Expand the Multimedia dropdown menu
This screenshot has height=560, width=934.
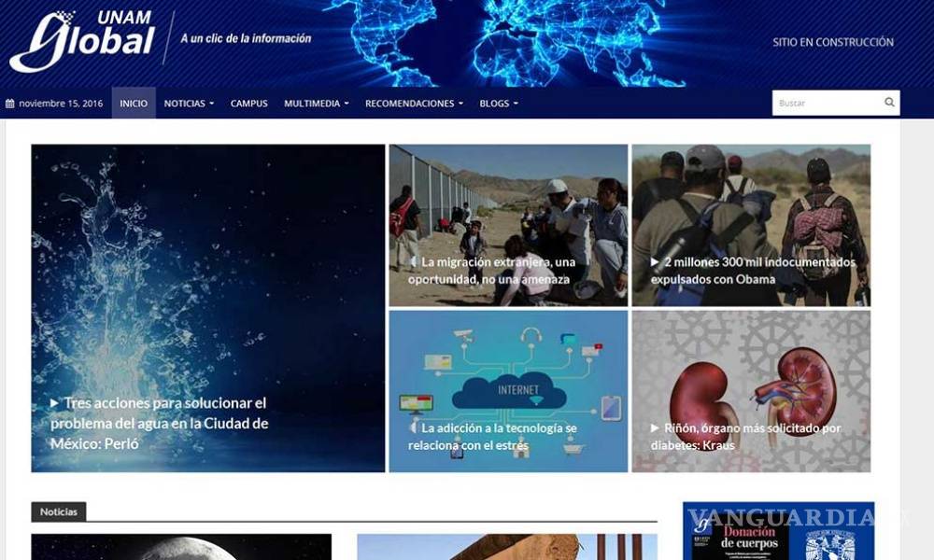pos(317,104)
